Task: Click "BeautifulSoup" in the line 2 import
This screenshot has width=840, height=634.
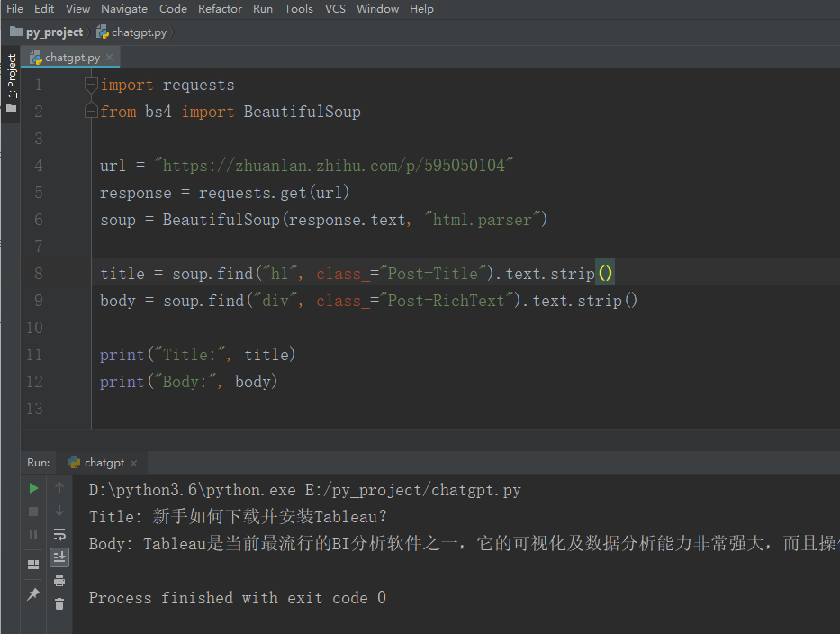Action: click(303, 112)
